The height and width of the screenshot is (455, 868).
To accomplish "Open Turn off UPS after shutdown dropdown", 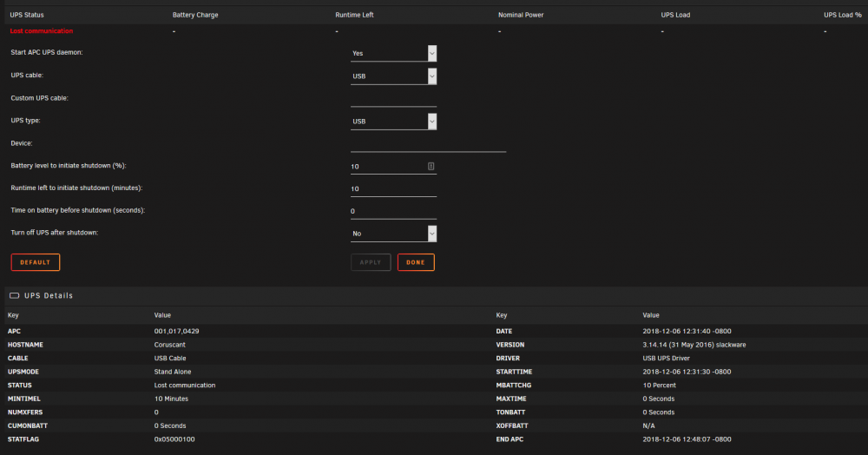I will click(x=393, y=234).
